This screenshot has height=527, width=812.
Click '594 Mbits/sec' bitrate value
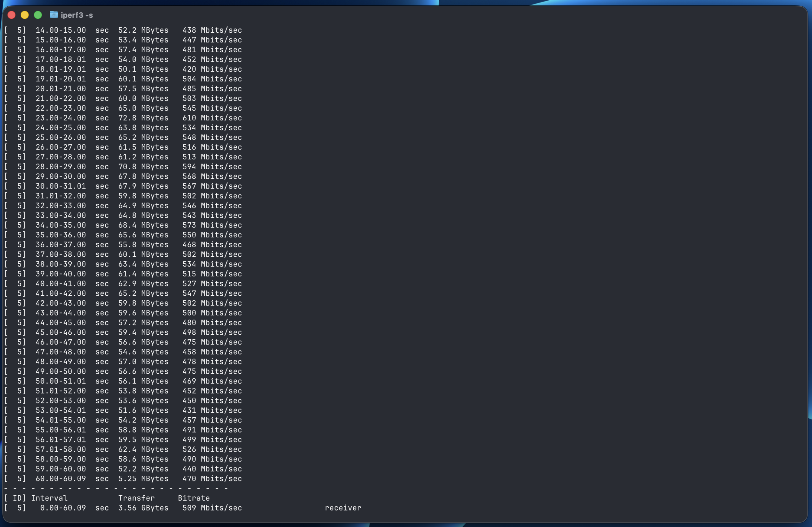click(x=212, y=167)
